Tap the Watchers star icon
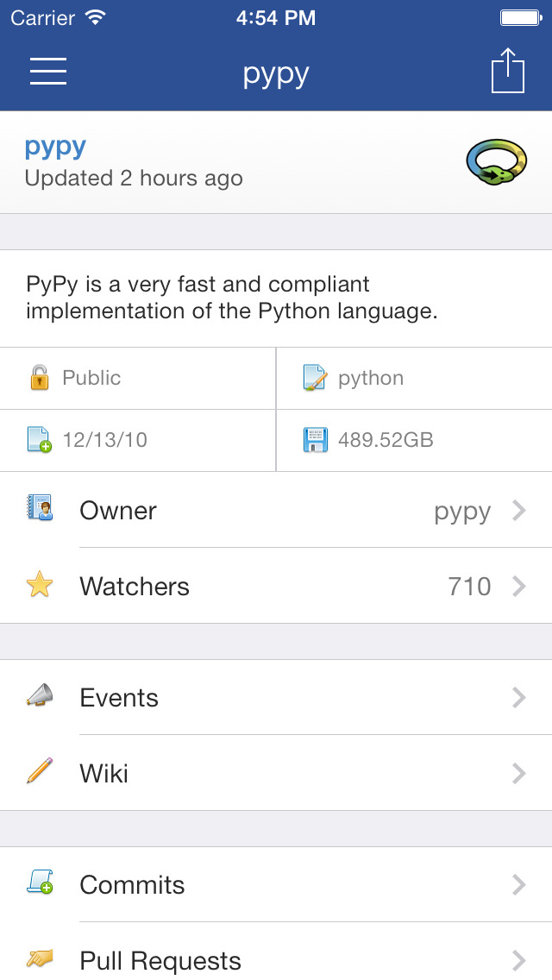Screen dimensions: 552x980 [x=40, y=586]
